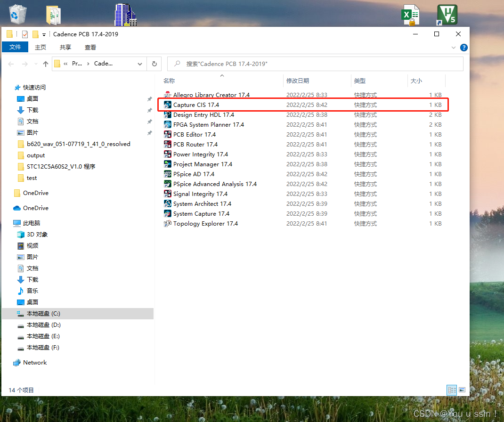Click the PSpice AD 17.4 icon

168,174
